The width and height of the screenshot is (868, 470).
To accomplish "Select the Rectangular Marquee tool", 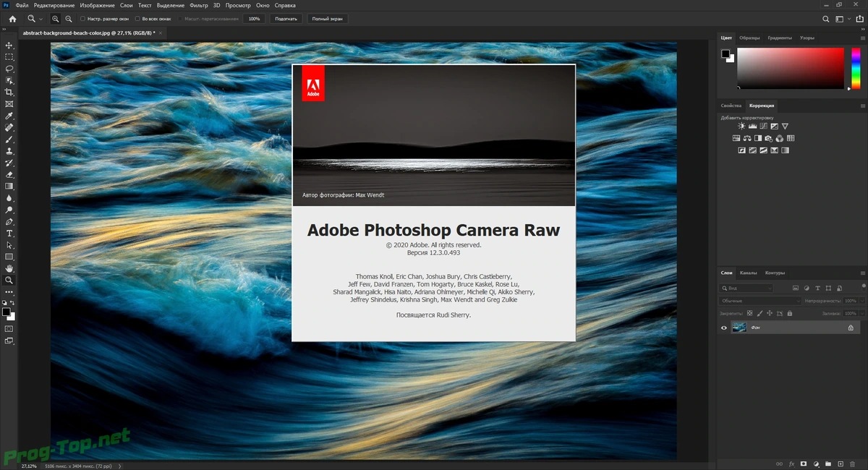I will (x=9, y=57).
